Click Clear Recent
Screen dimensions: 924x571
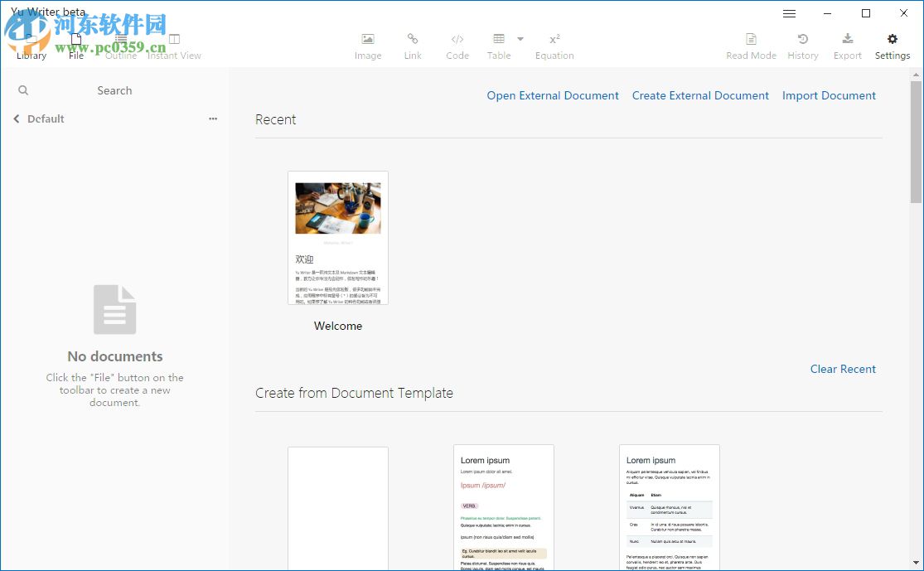844,369
